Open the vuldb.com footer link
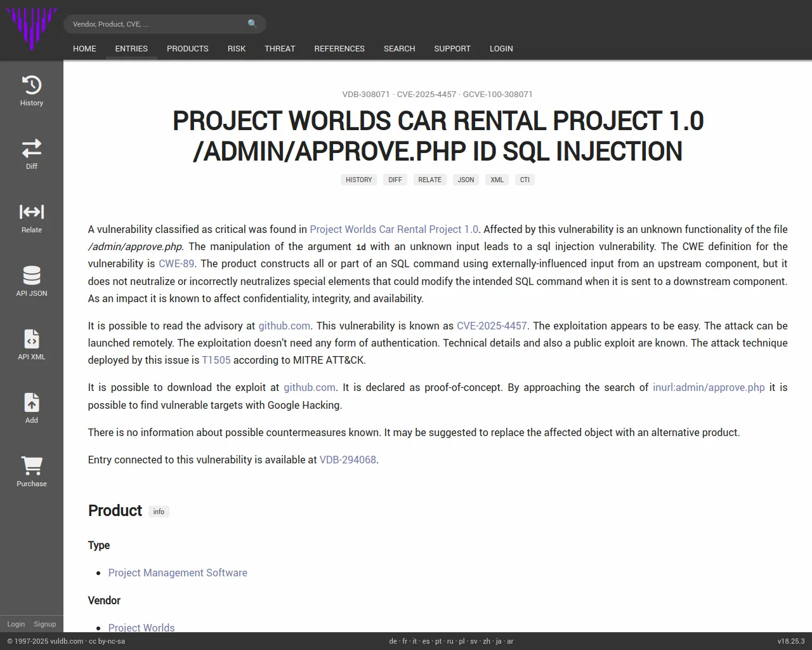 point(67,641)
